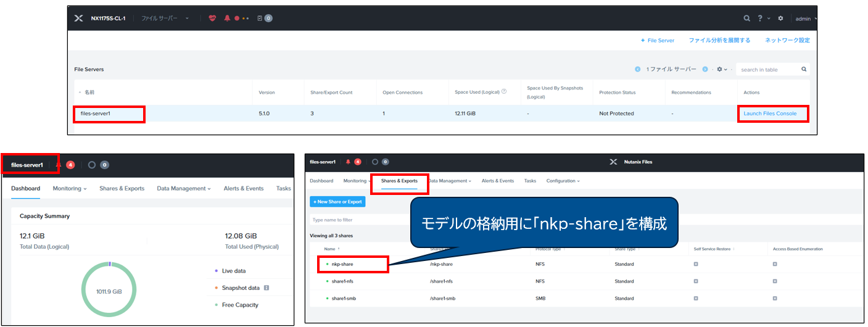Expand the Configuration menu dropdown

point(563,181)
